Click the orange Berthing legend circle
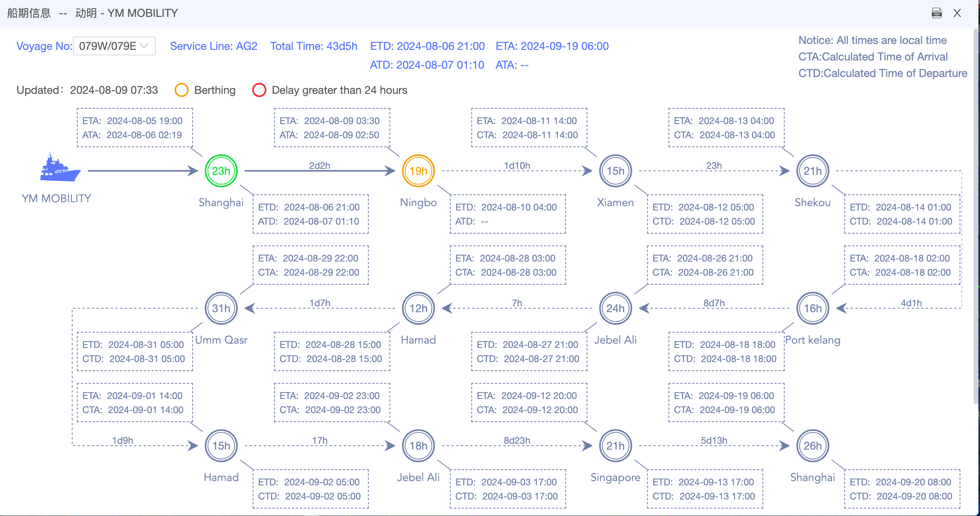Image resolution: width=980 pixels, height=516 pixels. [181, 90]
